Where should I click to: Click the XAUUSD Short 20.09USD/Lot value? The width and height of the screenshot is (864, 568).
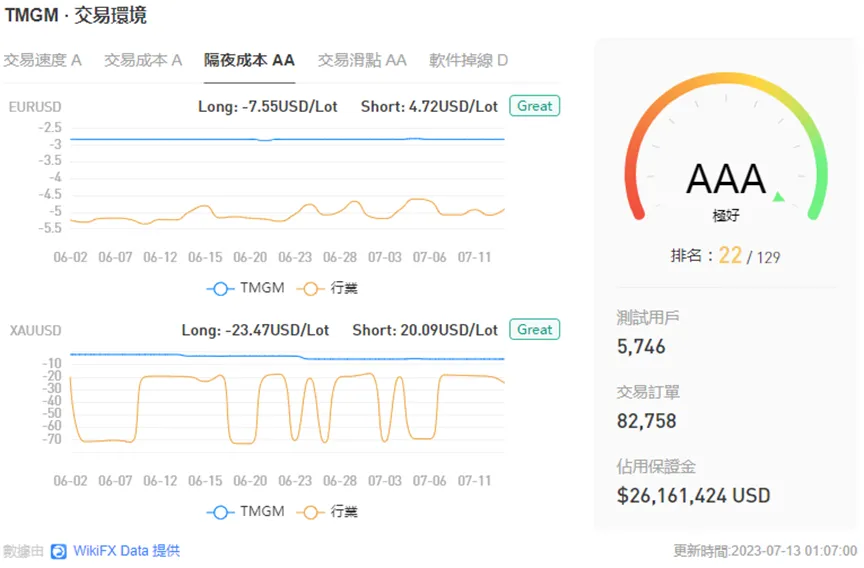click(425, 330)
